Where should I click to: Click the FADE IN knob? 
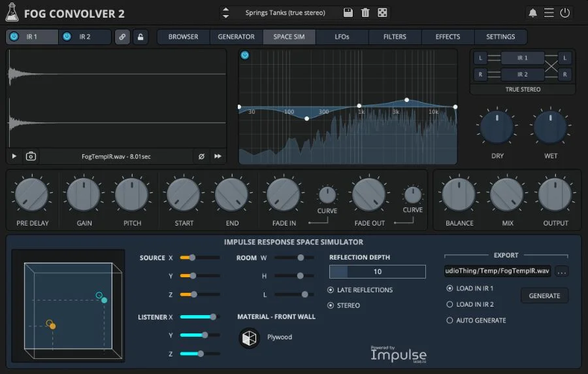click(284, 195)
